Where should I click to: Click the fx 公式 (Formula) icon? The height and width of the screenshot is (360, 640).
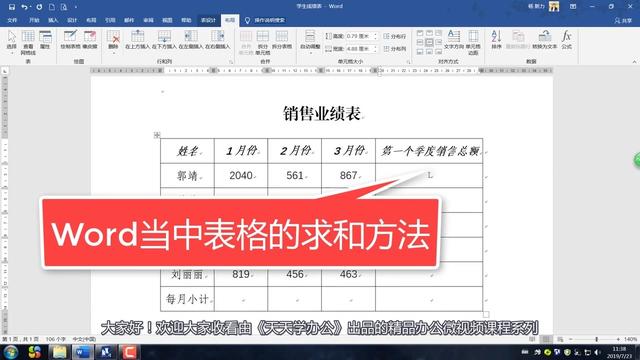coord(566,40)
